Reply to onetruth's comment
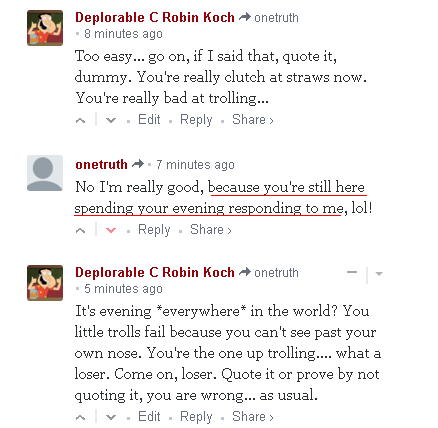 point(154,230)
